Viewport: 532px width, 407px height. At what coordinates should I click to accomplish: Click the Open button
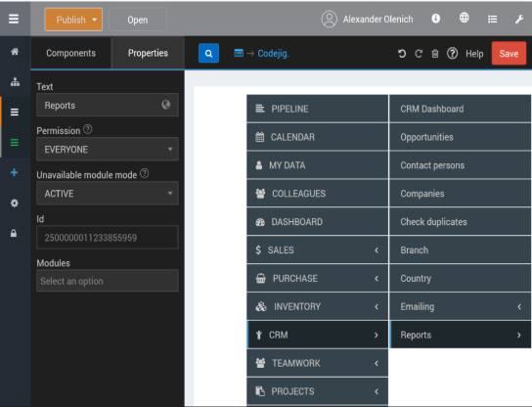point(138,20)
